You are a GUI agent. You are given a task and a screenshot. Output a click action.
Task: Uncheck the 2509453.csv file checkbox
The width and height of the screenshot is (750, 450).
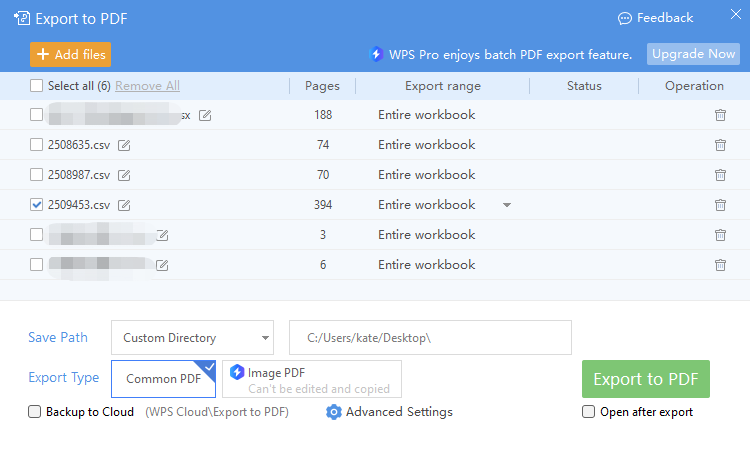(36, 205)
